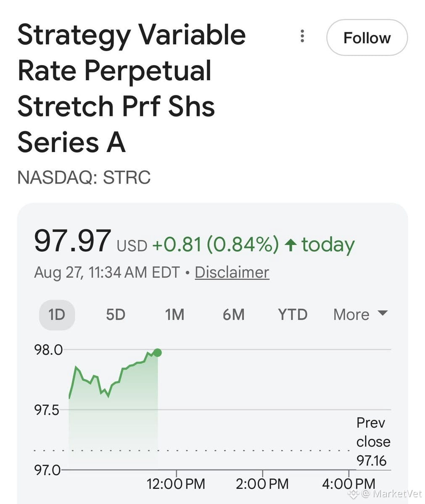Follow the STRC stock
425x504 pixels.
coord(367,37)
